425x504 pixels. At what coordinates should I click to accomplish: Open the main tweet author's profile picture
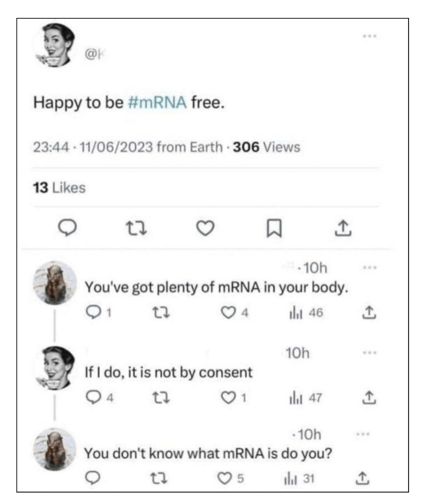click(x=55, y=45)
